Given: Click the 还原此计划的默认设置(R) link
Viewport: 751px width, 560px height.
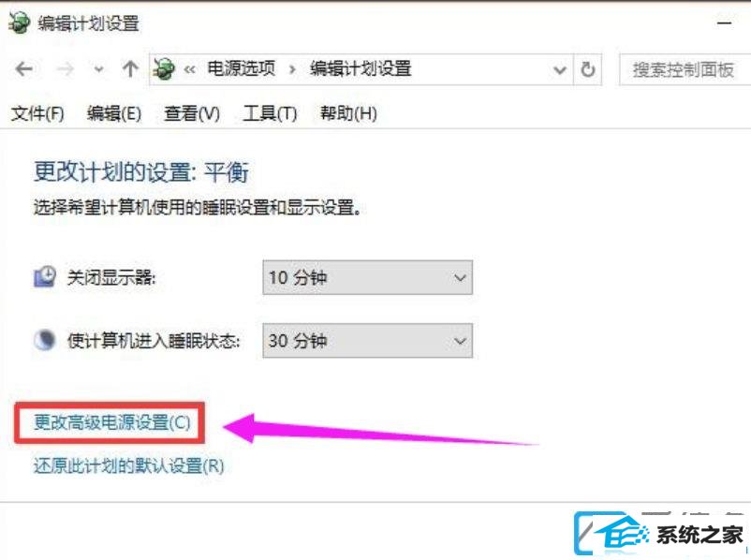Looking at the screenshot, I should pyautogui.click(x=129, y=465).
